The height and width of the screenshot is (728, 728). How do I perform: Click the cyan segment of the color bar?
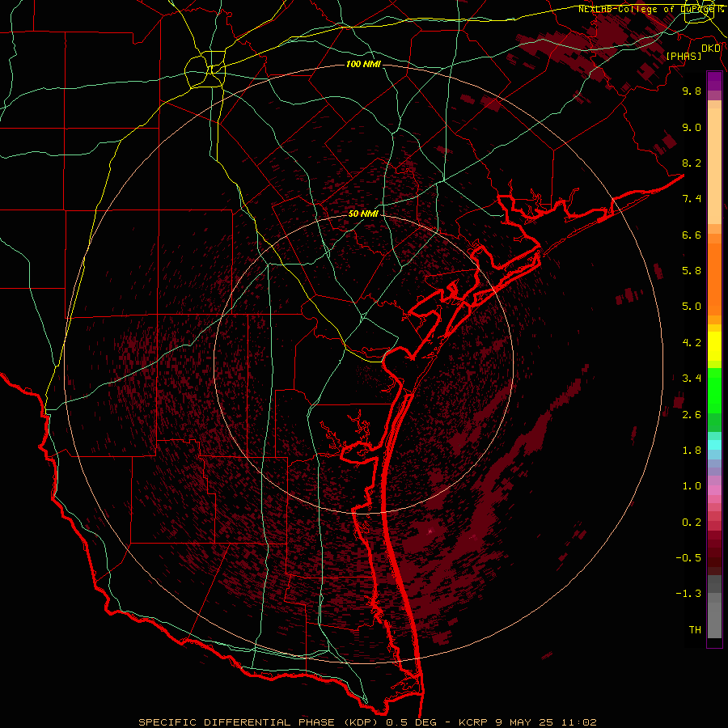(x=714, y=445)
